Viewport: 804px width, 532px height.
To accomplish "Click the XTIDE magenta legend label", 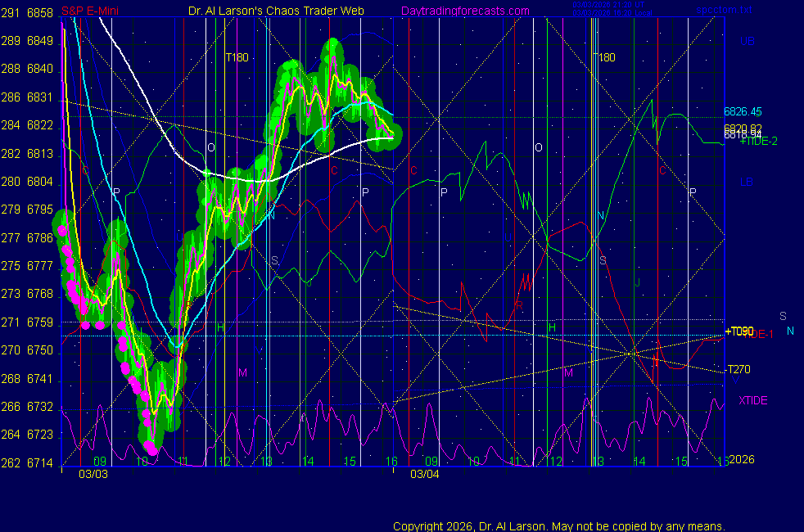I will 752,400.
